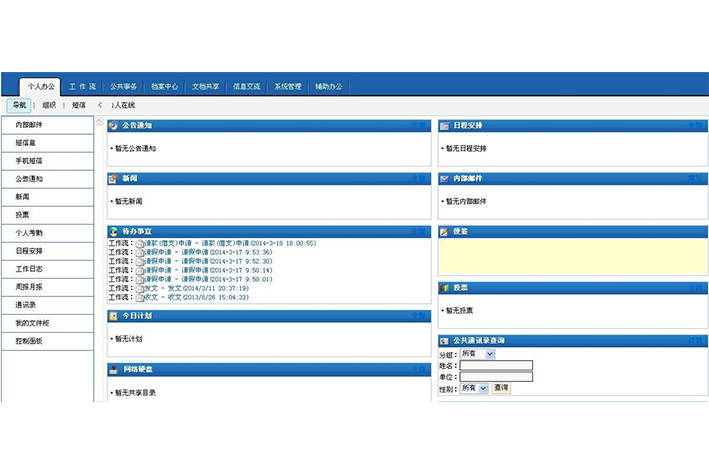Click the scroll-up arrow beside 公告通知 panel
Image resolution: width=709 pixels, height=473 pixels.
click(x=99, y=122)
